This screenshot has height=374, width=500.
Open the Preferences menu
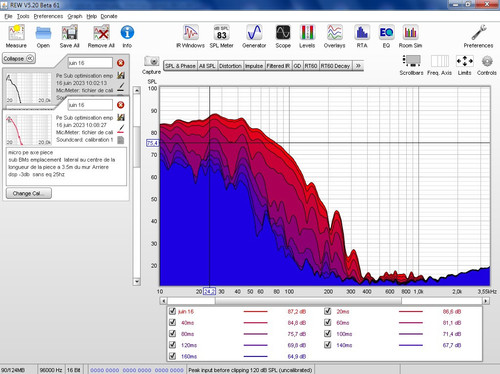(48, 16)
